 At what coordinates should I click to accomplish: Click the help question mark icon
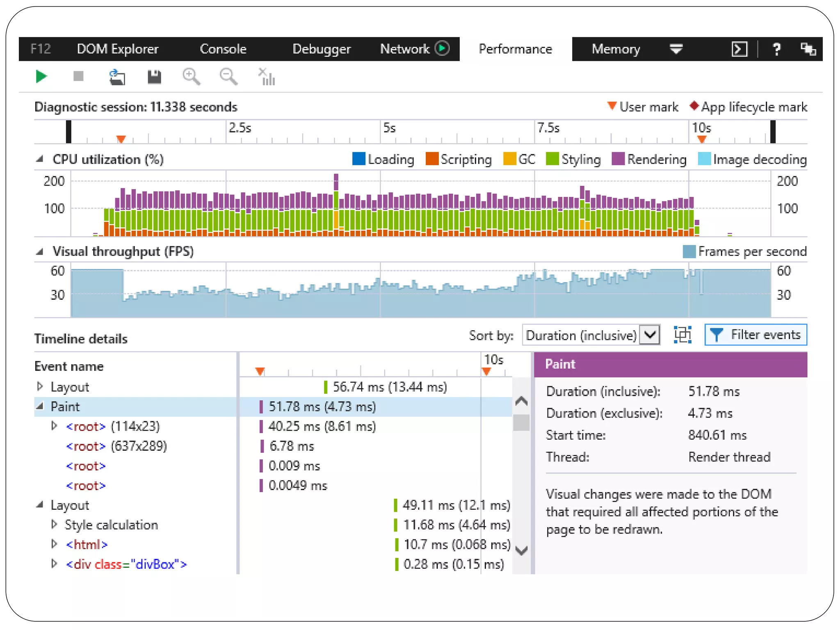click(776, 49)
